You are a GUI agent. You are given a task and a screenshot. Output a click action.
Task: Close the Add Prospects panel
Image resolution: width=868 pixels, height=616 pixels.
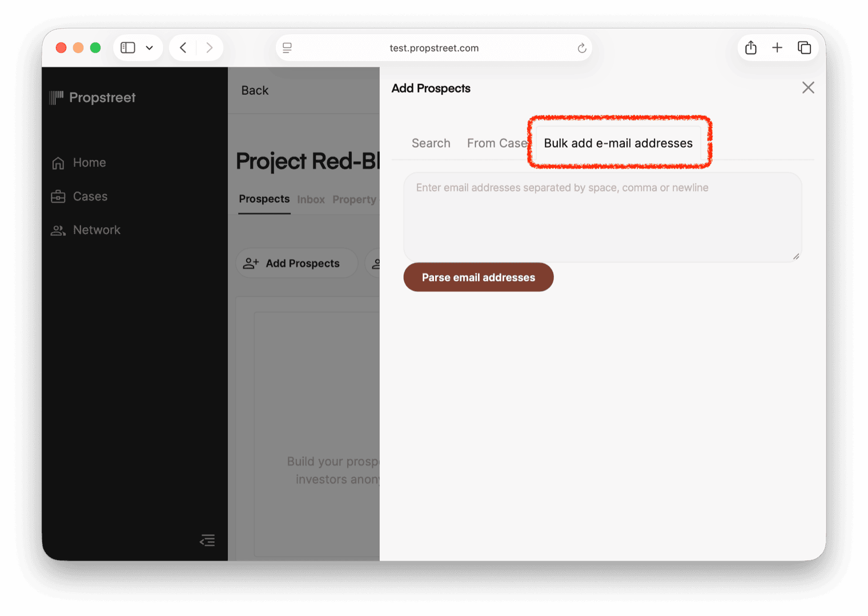point(807,88)
